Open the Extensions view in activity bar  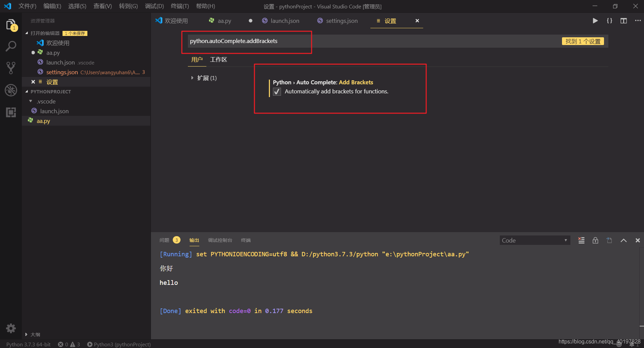(x=11, y=112)
